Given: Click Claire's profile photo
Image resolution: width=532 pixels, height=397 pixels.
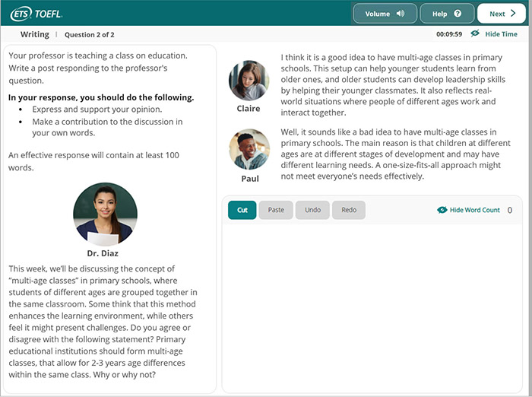Looking at the screenshot, I should (249, 81).
